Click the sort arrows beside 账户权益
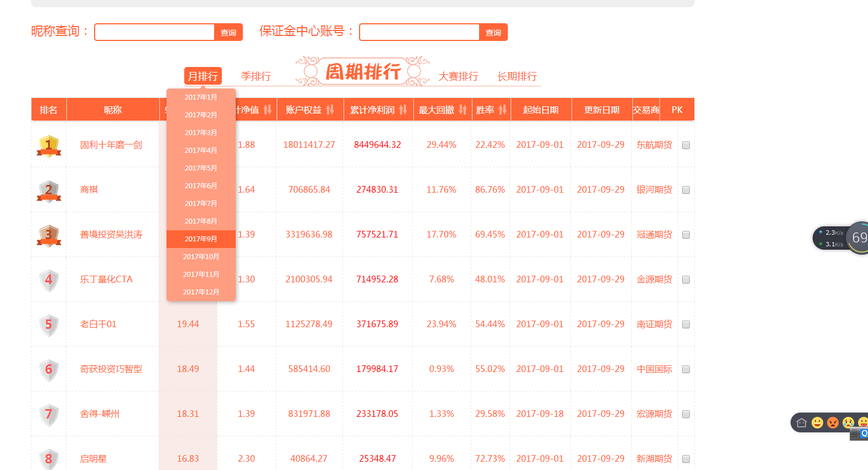The image size is (868, 470). coord(330,110)
